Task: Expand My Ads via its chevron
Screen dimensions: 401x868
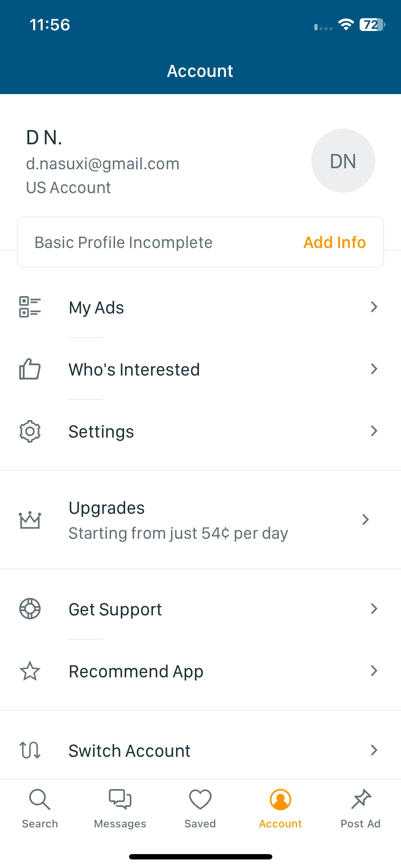Action: [x=374, y=307]
